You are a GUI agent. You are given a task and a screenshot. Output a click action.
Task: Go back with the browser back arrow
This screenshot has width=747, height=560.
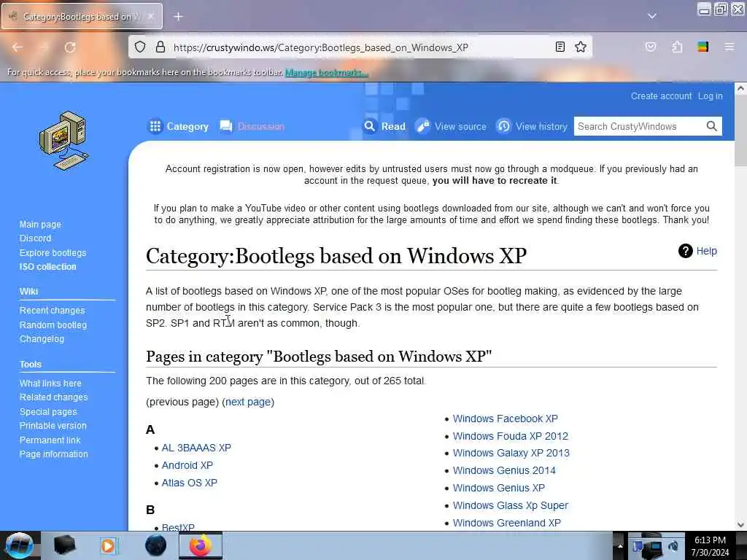18,47
